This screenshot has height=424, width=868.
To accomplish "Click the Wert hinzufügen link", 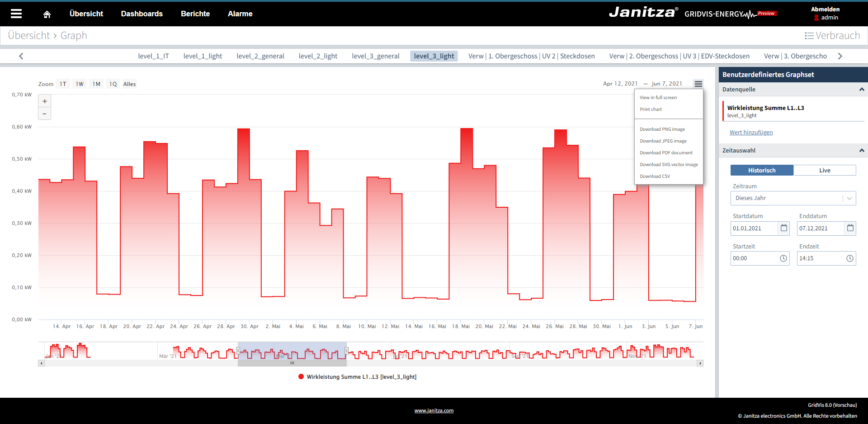I will 751,132.
